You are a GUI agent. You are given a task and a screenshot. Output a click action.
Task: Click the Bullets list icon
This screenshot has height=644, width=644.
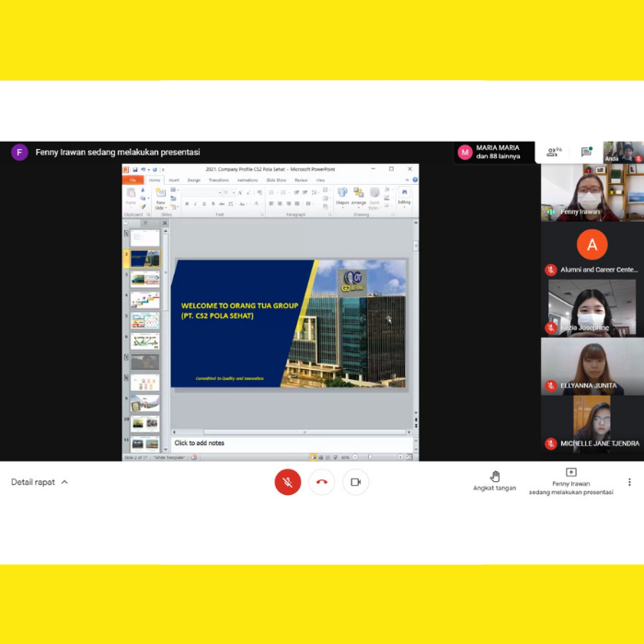(272, 192)
